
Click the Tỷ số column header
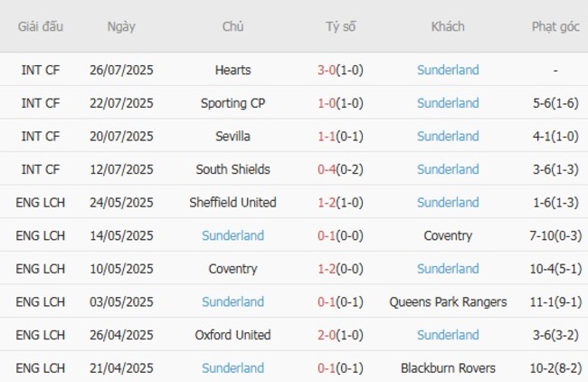tap(341, 26)
